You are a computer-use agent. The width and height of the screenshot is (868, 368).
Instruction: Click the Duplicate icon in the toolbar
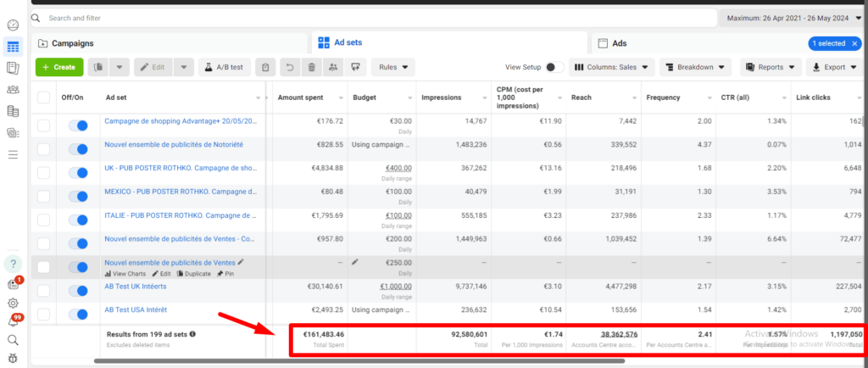(x=98, y=67)
